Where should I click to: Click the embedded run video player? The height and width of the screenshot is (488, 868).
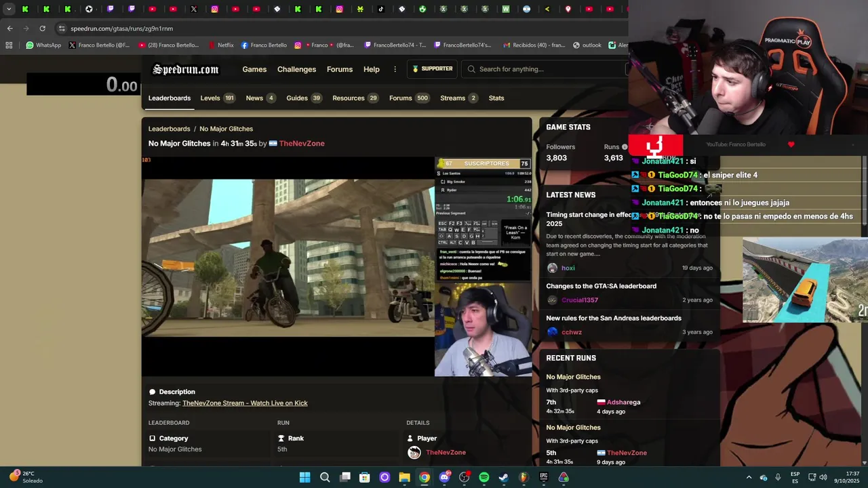pyautogui.click(x=336, y=266)
